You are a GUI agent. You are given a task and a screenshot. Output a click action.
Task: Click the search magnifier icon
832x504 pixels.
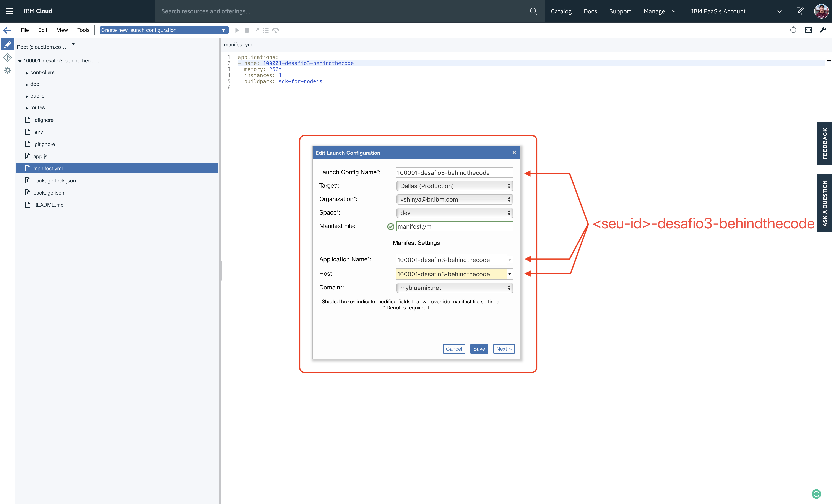(x=533, y=11)
